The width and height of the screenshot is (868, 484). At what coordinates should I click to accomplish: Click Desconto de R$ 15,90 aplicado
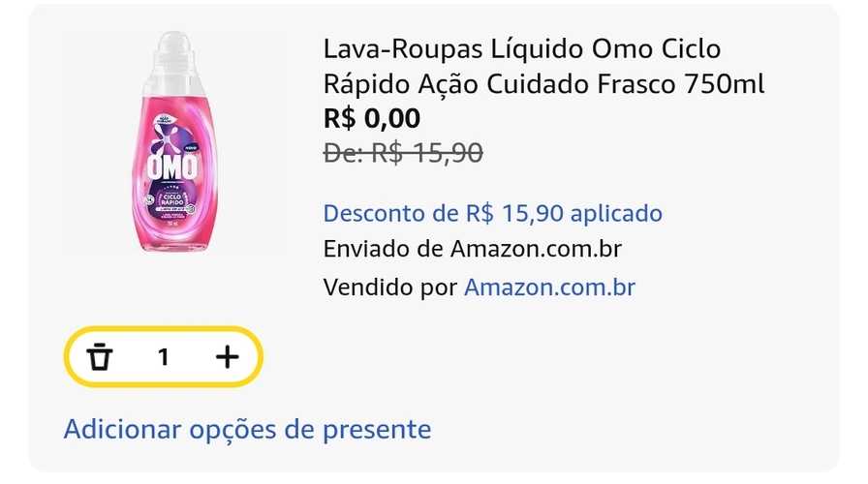point(492,213)
